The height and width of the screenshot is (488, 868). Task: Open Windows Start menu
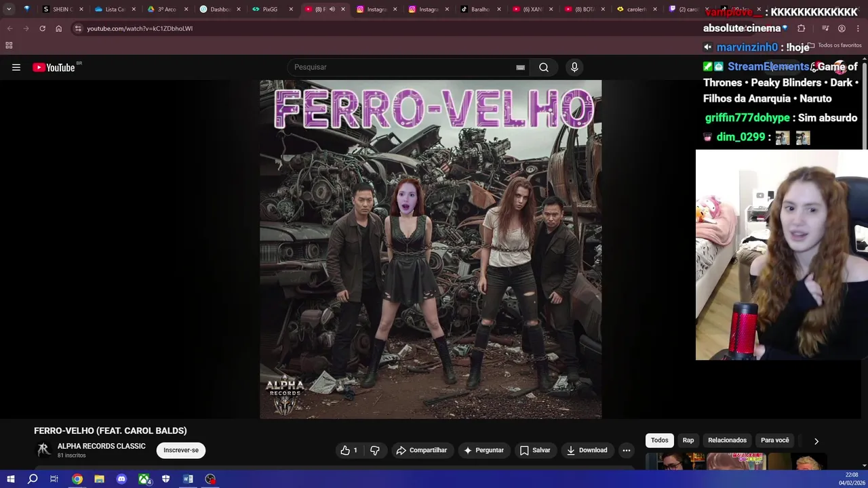click(x=10, y=479)
